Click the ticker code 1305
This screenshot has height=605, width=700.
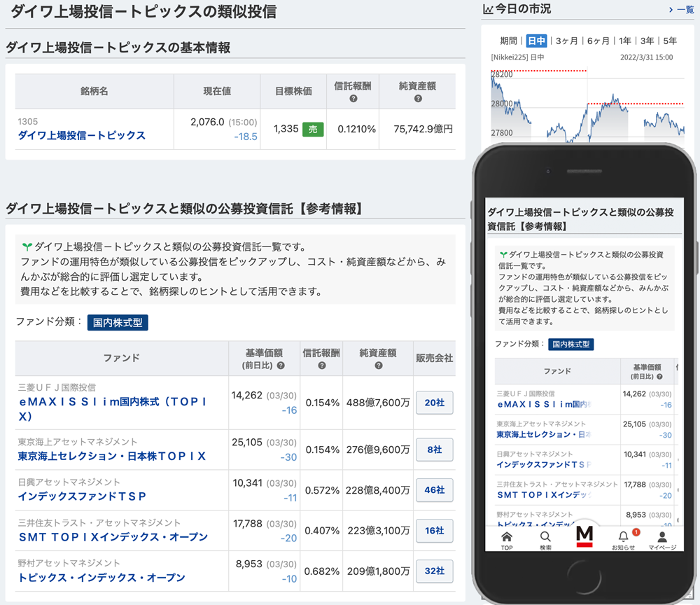[x=28, y=121]
